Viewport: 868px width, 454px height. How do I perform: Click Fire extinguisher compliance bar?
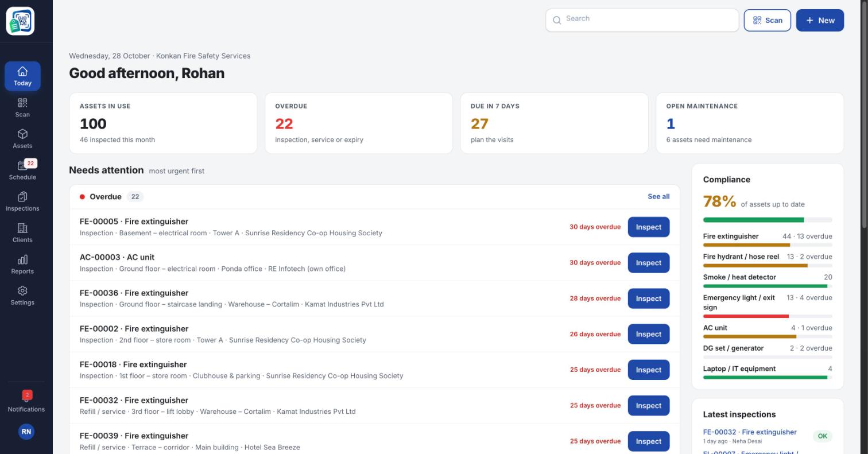coord(768,245)
